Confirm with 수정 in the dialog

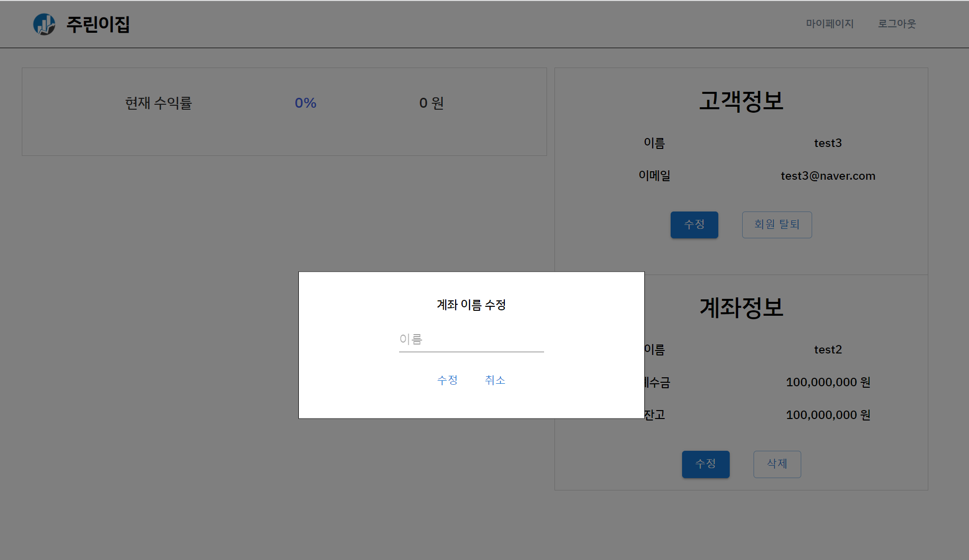click(x=447, y=380)
